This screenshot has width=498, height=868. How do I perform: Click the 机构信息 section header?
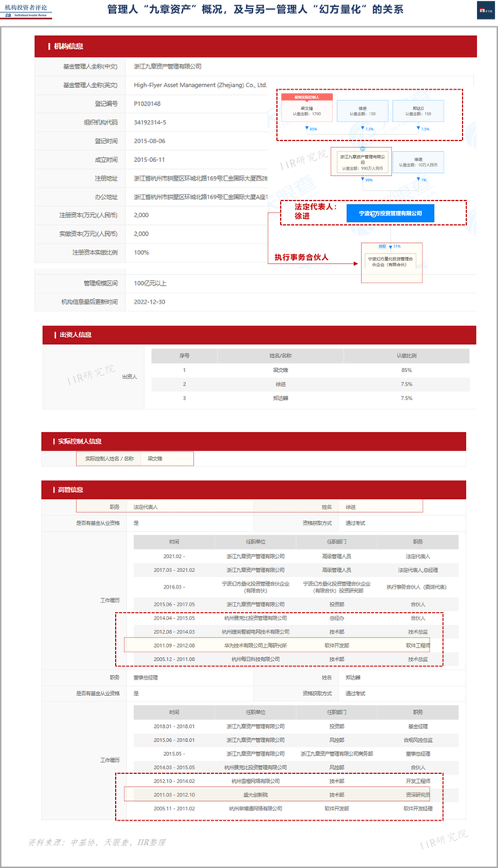click(256, 47)
